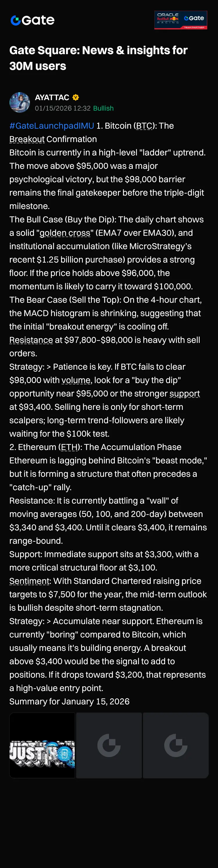Viewport: 218px width, 868px height.
Task: Open the underlined BTC term link
Action: click(144, 126)
